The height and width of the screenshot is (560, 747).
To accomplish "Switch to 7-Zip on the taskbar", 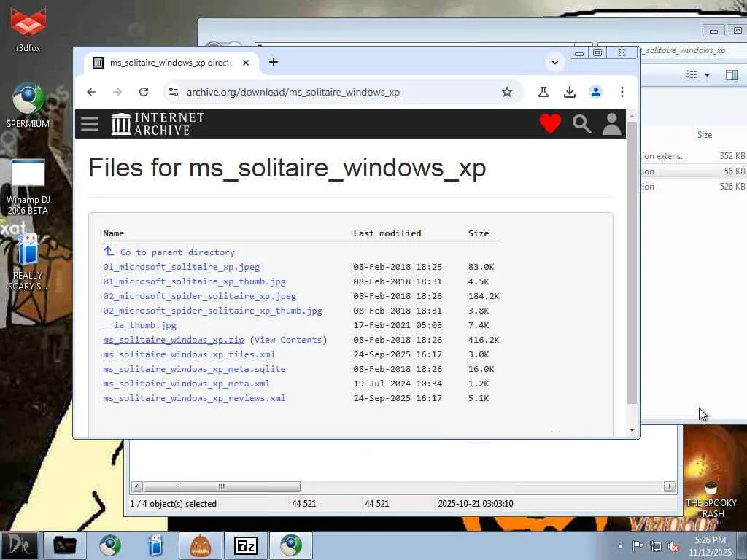I will 245,545.
